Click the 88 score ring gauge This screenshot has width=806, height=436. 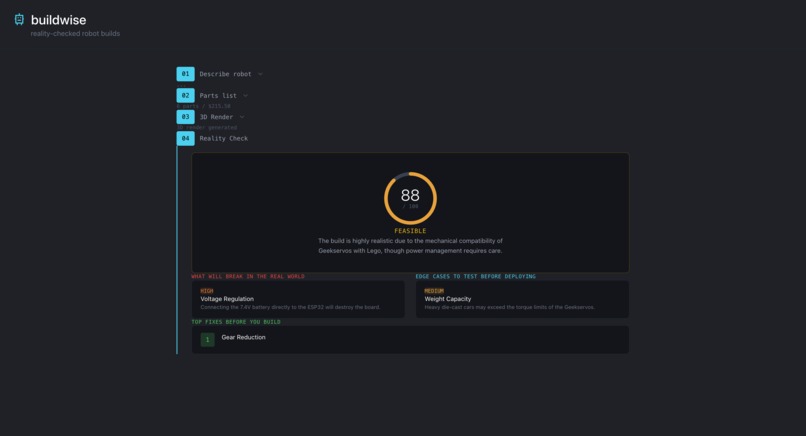pos(410,198)
